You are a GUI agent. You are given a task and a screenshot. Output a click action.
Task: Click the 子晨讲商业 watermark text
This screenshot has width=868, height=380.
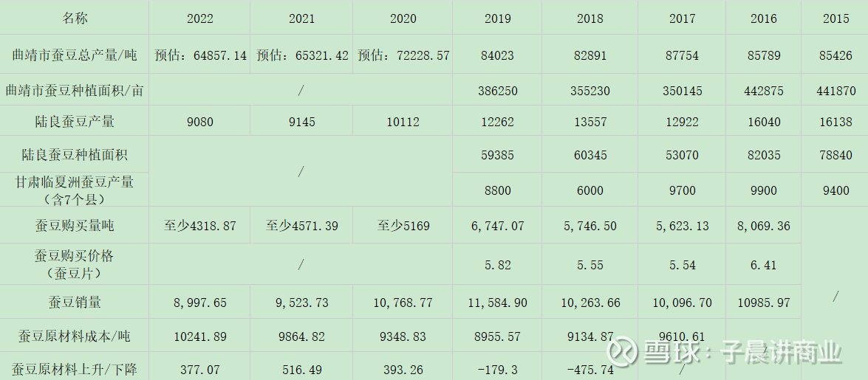tap(779, 352)
